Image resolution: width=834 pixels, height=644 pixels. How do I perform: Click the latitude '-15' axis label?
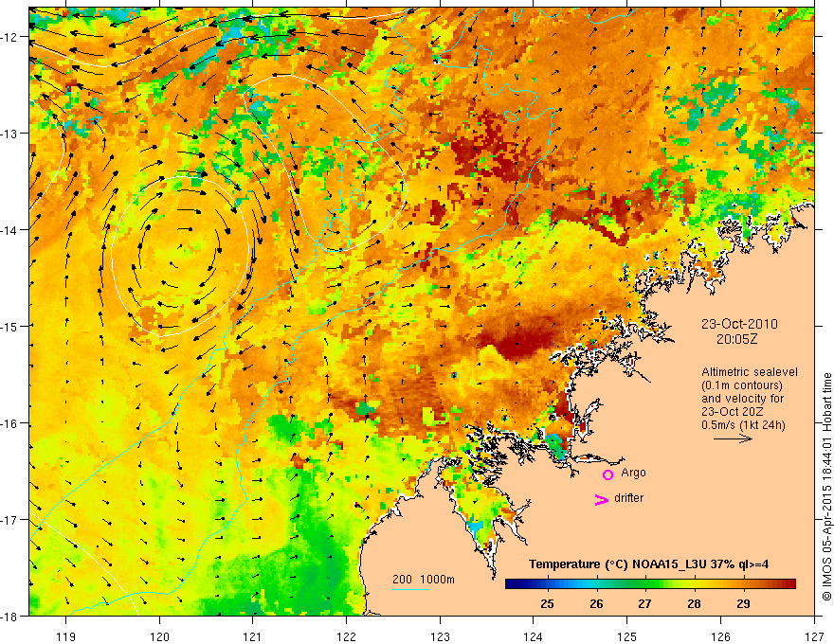[x=10, y=326]
